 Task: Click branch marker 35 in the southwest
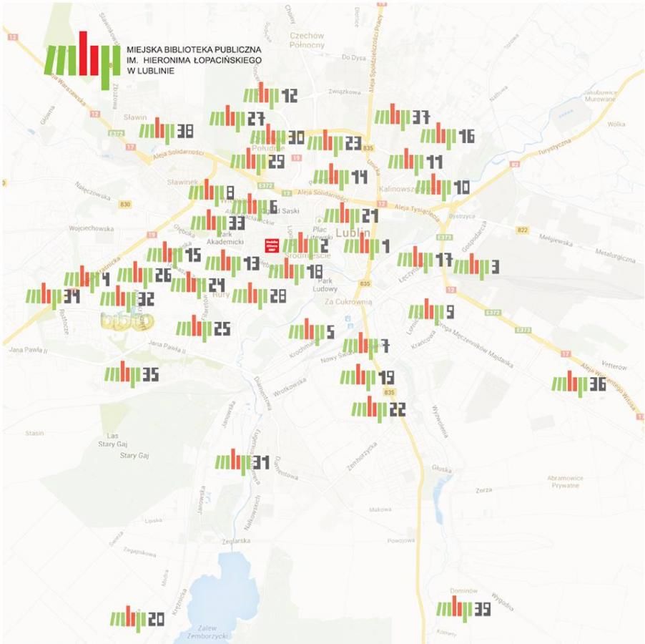132,374
